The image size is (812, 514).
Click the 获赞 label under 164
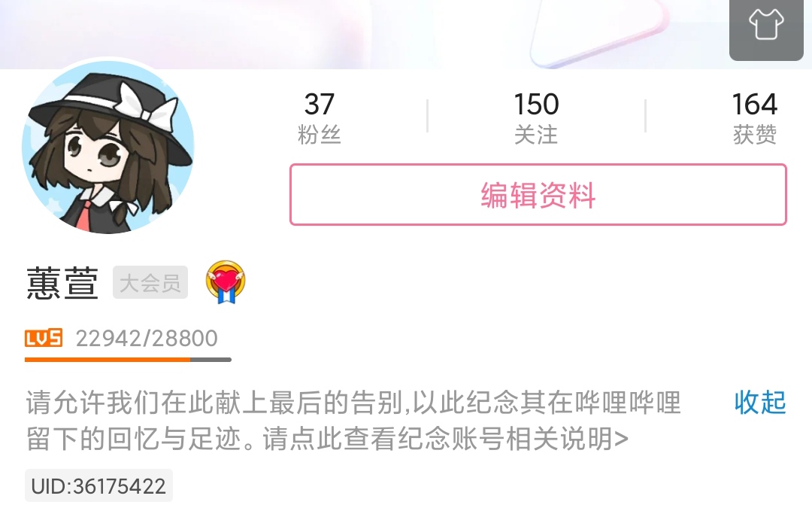tap(755, 135)
